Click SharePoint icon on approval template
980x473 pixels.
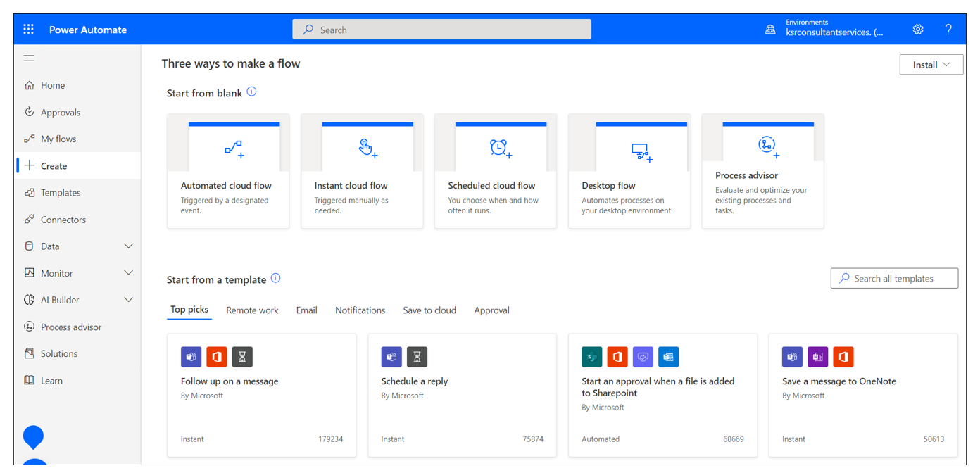pyautogui.click(x=592, y=357)
